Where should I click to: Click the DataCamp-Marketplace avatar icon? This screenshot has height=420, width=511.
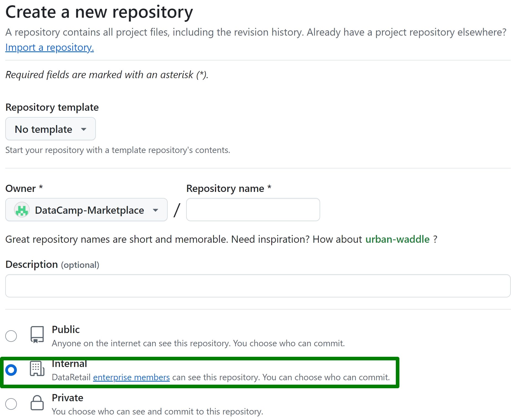point(22,210)
